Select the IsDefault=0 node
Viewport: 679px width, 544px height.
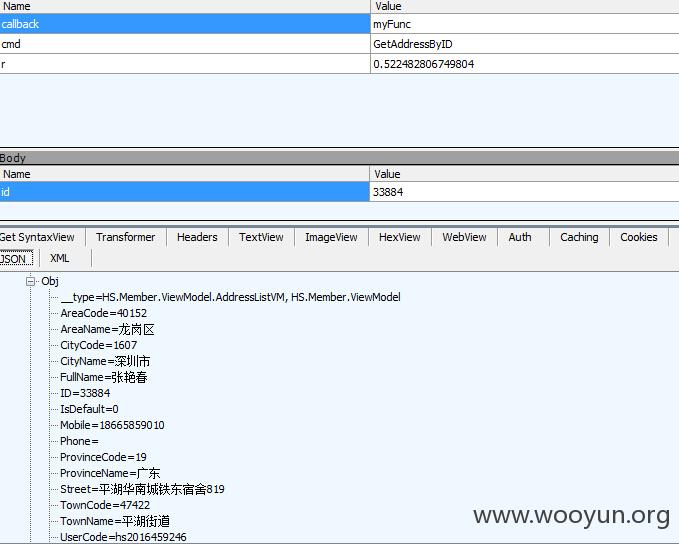[x=89, y=409]
